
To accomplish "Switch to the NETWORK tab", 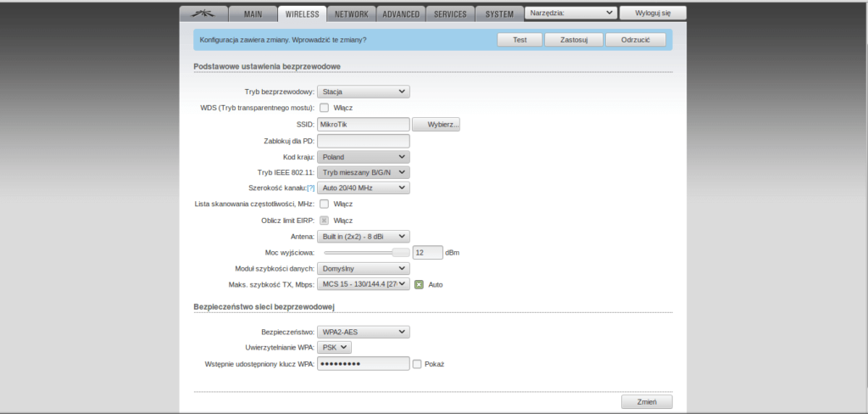I will (x=351, y=14).
